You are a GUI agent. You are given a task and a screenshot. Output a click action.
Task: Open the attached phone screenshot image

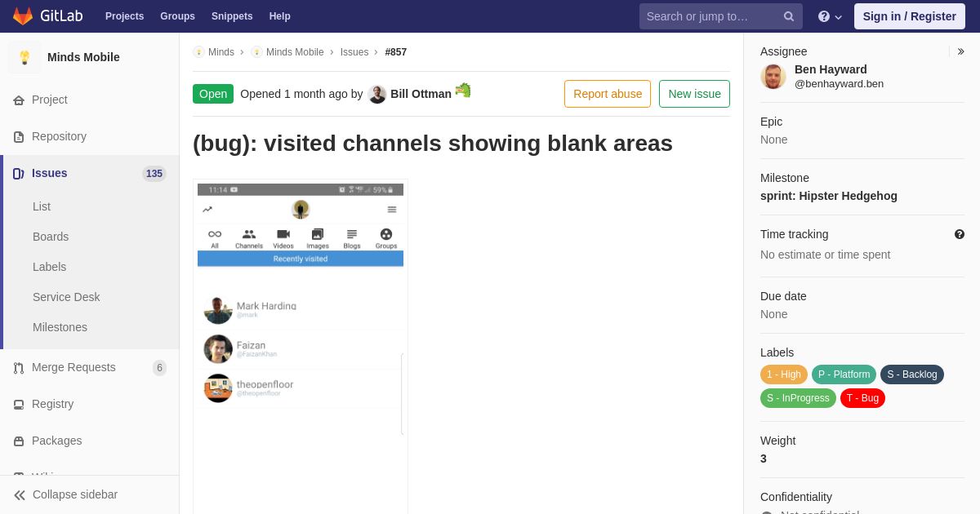301,347
